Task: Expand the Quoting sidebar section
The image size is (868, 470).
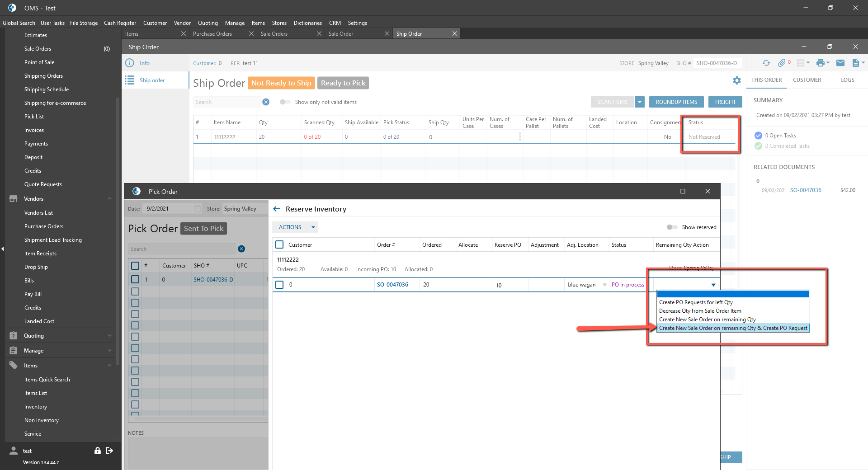Action: [x=109, y=336]
